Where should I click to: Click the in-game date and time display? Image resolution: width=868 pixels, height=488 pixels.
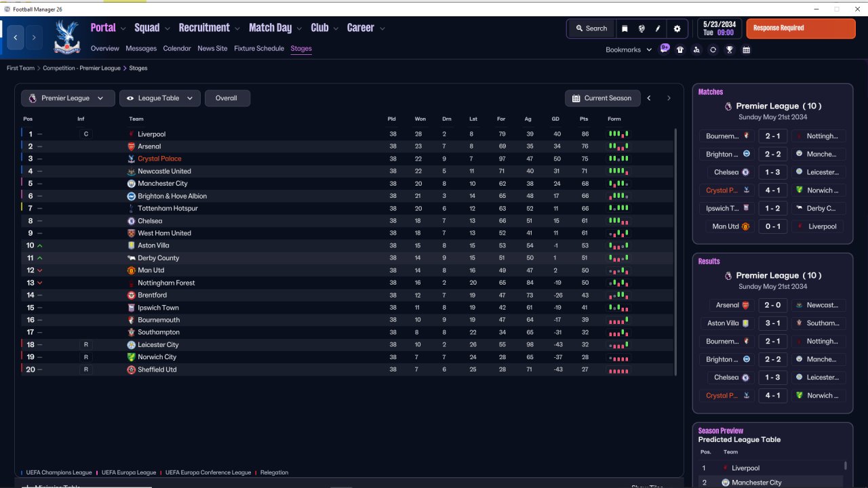[x=719, y=28]
